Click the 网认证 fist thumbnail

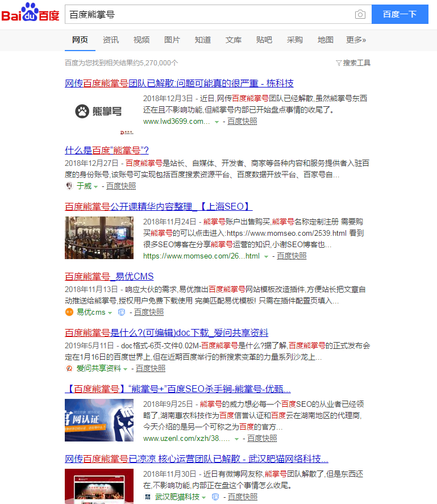point(99,420)
